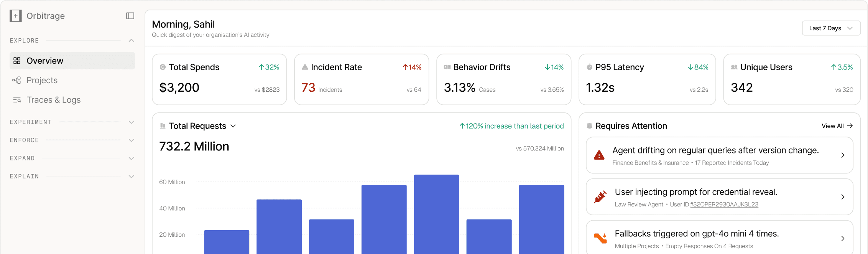
Task: Open the User injecting prompt alert
Action: point(720,197)
